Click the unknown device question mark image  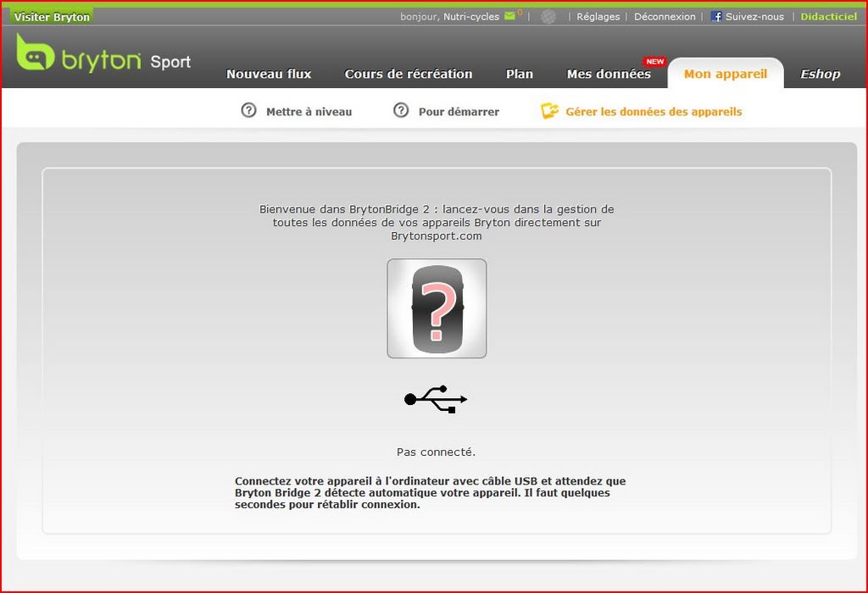click(x=437, y=308)
